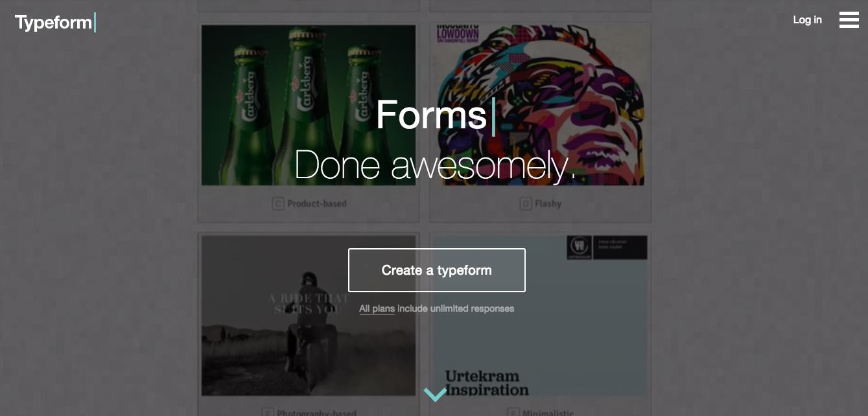Image resolution: width=868 pixels, height=416 pixels.
Task: Click the D key badge beside Flashy
Action: click(526, 203)
